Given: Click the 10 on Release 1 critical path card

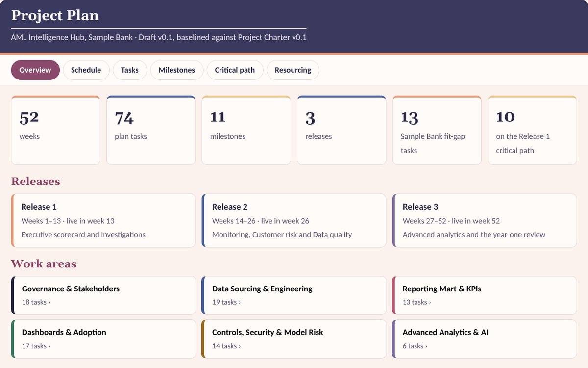Looking at the screenshot, I should [532, 130].
